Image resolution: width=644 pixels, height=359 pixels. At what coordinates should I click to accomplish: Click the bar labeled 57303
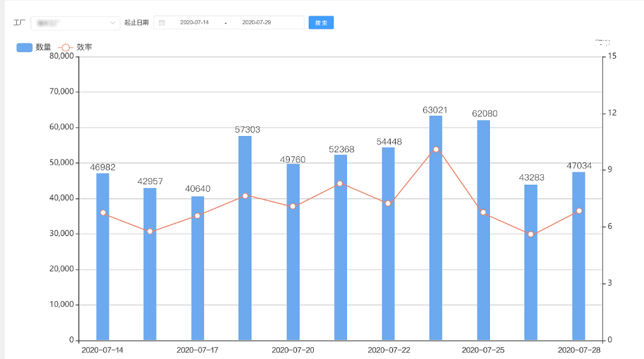(x=245, y=237)
